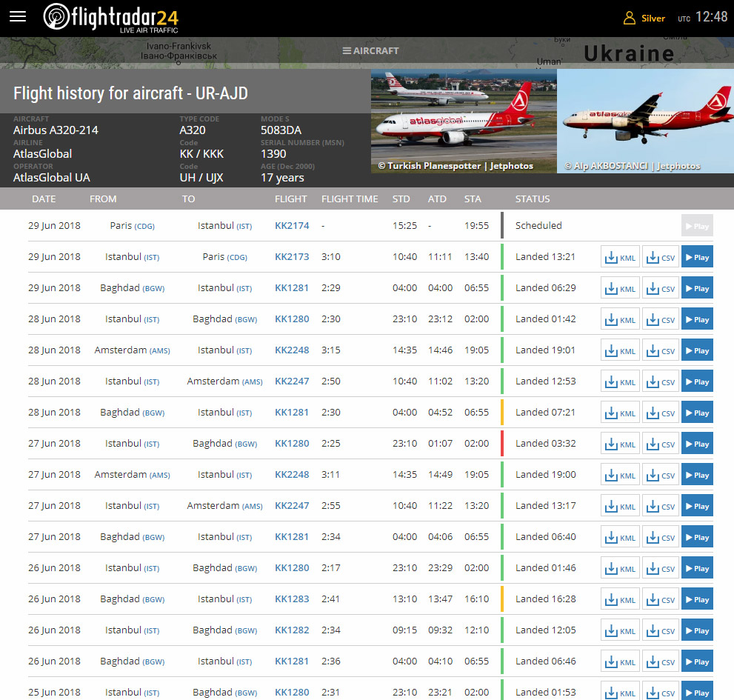Play the flight that landed 06:46
The height and width of the screenshot is (700, 734).
697,661
